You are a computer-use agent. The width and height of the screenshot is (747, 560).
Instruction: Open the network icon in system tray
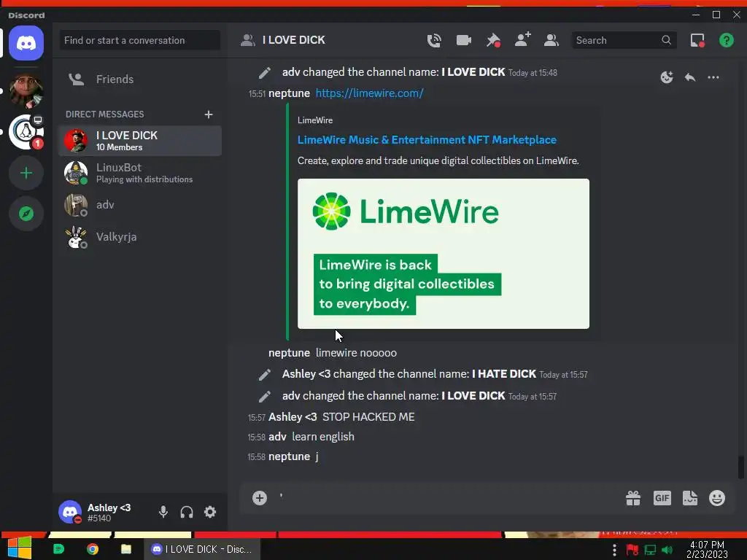click(650, 550)
